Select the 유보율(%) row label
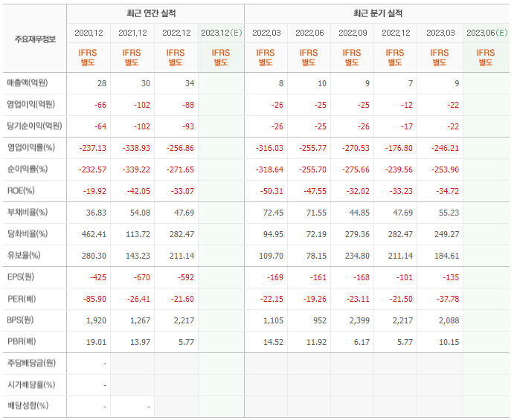The height and width of the screenshot is (420, 514). [24, 255]
